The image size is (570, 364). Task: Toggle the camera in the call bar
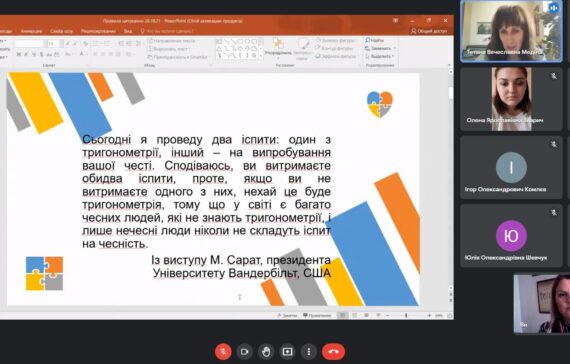click(244, 352)
